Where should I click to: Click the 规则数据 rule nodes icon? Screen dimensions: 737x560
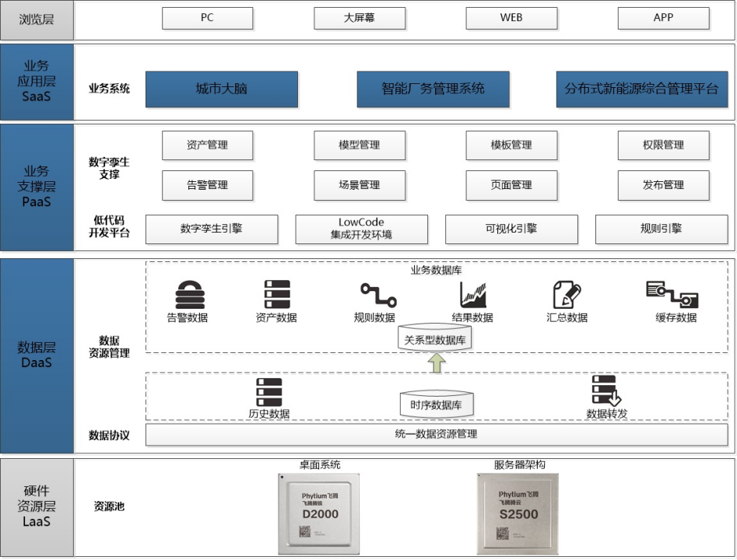[x=377, y=295]
